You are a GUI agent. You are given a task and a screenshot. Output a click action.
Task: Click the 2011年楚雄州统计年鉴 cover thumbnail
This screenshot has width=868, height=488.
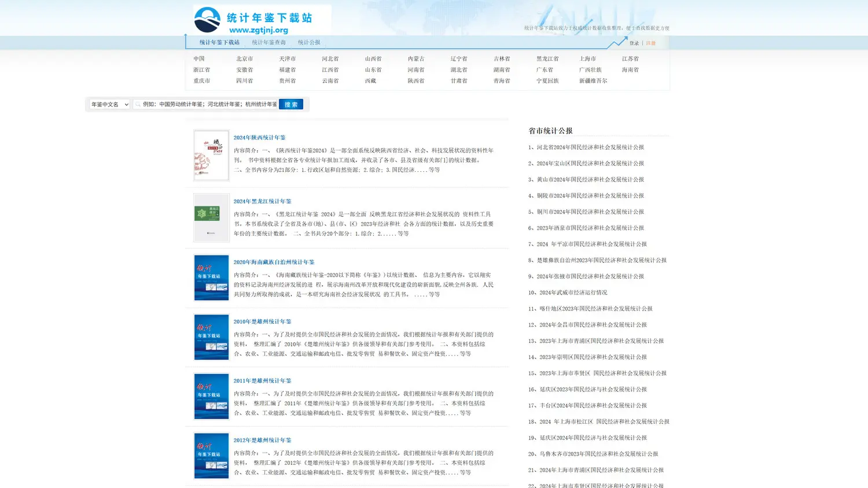click(x=211, y=397)
